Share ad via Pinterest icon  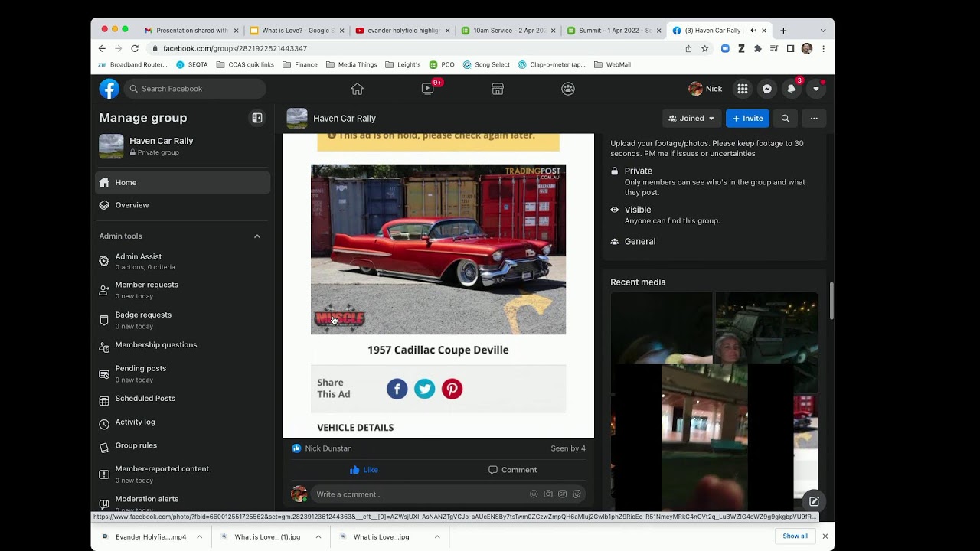coord(452,389)
